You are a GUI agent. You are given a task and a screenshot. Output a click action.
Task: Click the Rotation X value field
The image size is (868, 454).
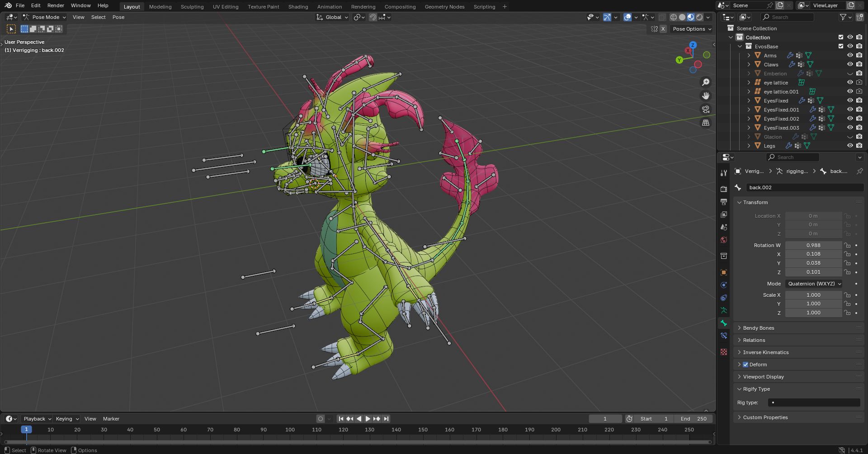tap(813, 254)
